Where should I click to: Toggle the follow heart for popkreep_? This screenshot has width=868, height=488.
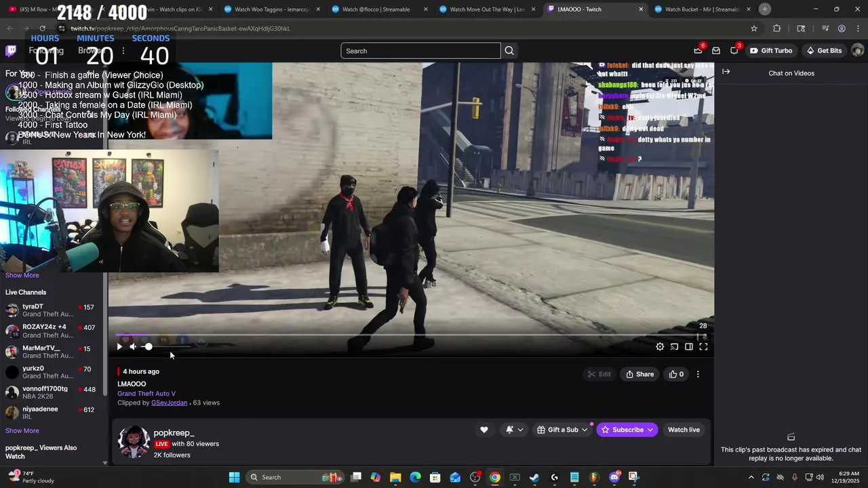pyautogui.click(x=484, y=430)
